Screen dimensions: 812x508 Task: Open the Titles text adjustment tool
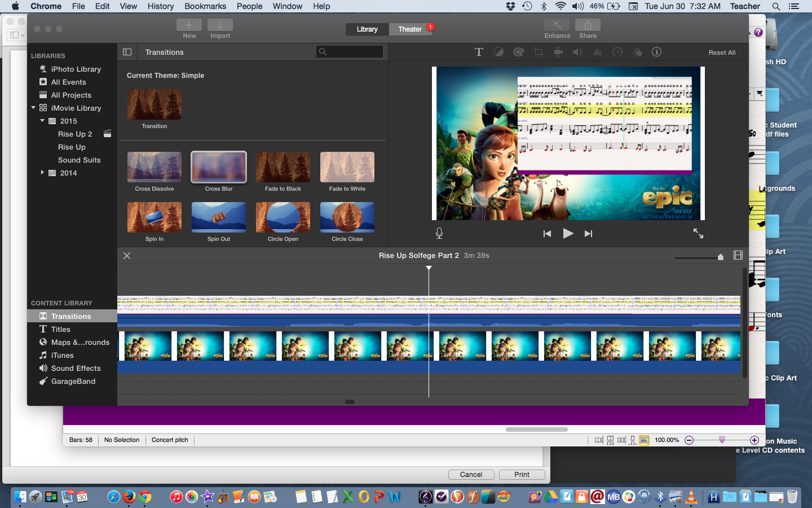pos(479,52)
